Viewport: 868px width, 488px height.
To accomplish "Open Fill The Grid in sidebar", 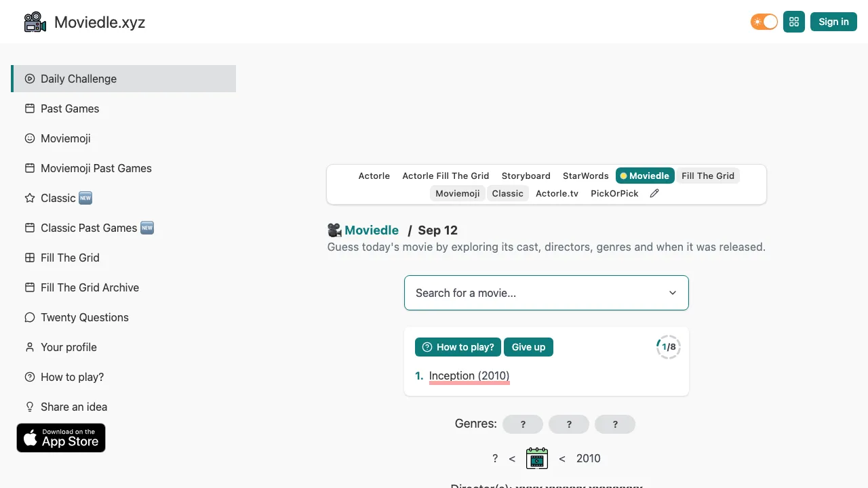I will pyautogui.click(x=123, y=258).
